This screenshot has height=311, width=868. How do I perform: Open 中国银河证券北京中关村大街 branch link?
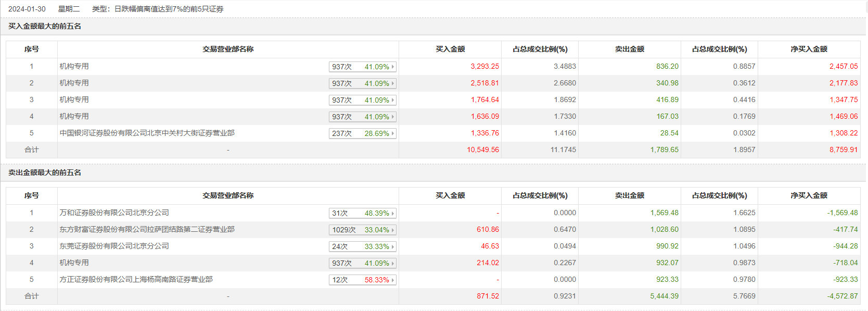[x=147, y=133]
